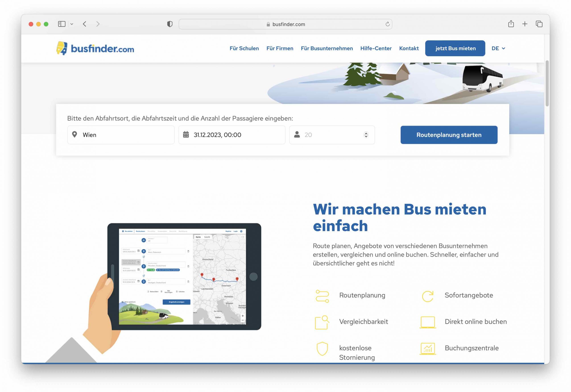Expand the sidebar options chevron
The width and height of the screenshot is (571, 392).
72,24
